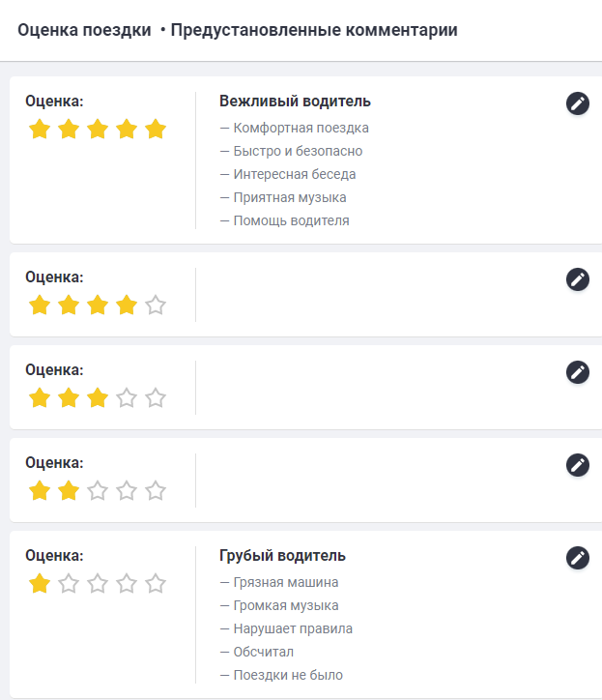Click the single filled star in bottom row

[40, 584]
